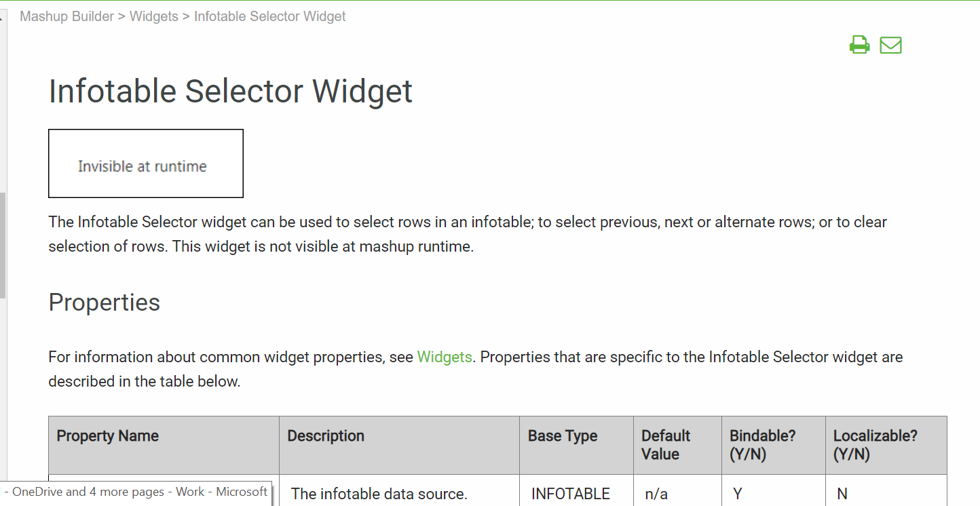This screenshot has height=506, width=980.
Task: Click the green printer icon
Action: tap(859, 45)
